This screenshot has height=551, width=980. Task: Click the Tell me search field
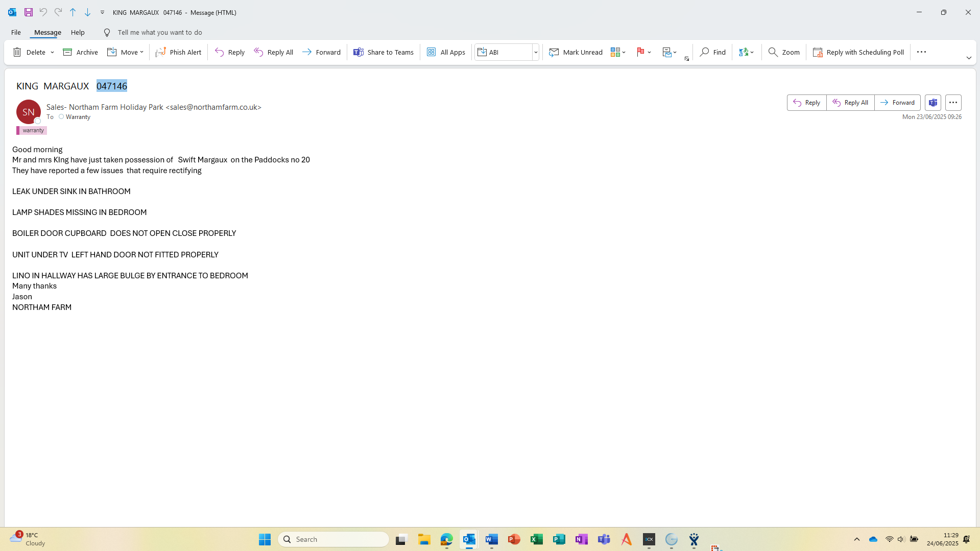[159, 32]
